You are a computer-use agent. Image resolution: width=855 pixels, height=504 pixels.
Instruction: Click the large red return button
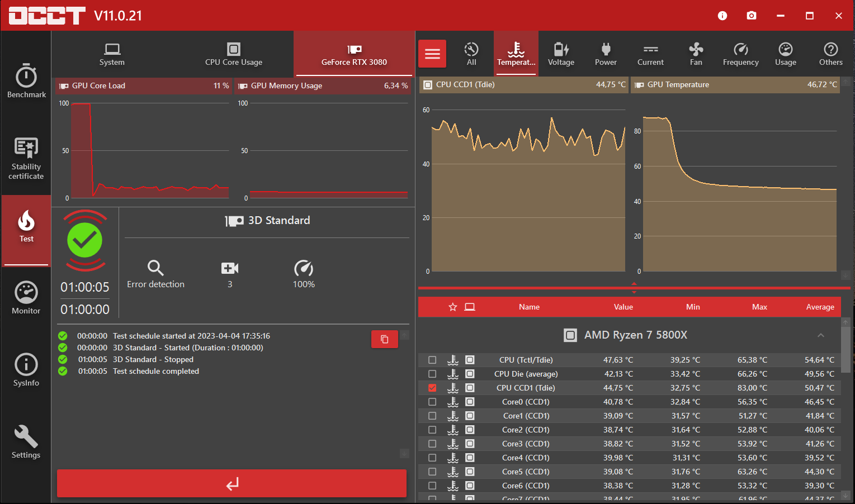[232, 483]
